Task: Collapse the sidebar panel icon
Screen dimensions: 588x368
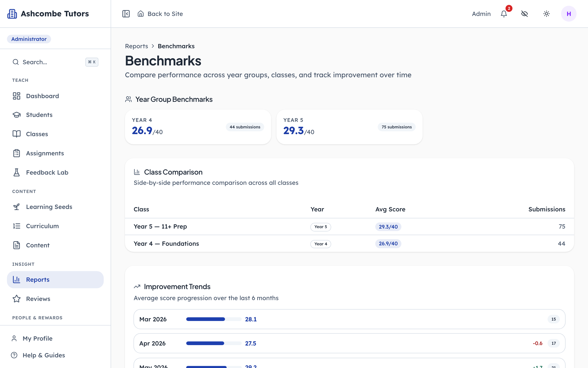Action: [x=126, y=14]
